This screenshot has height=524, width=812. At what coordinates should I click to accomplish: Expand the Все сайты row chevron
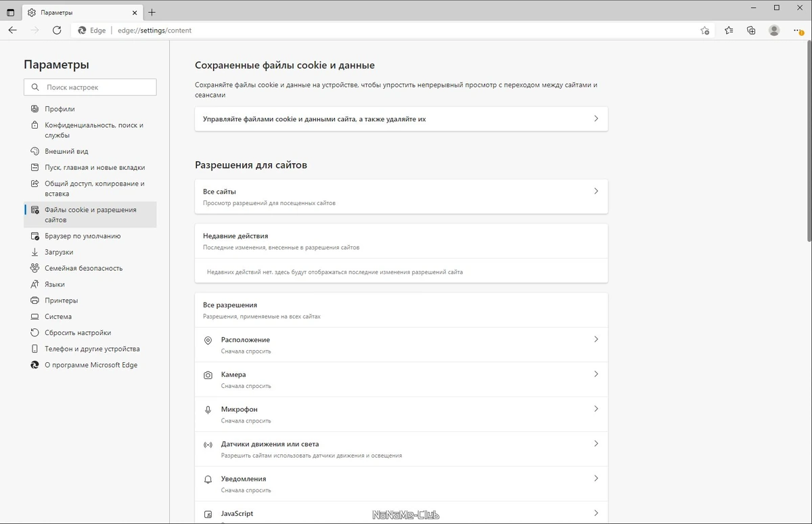596,191
